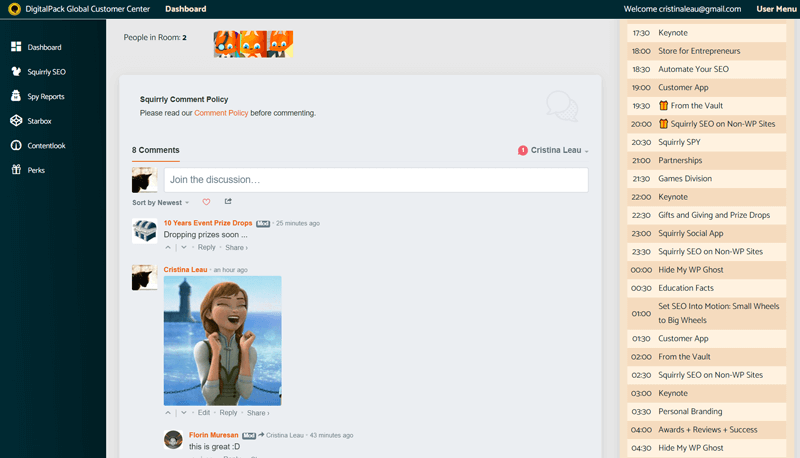This screenshot has height=458, width=800.
Task: Downvote Cristina Leau's GIF comment
Action: pyautogui.click(x=184, y=413)
